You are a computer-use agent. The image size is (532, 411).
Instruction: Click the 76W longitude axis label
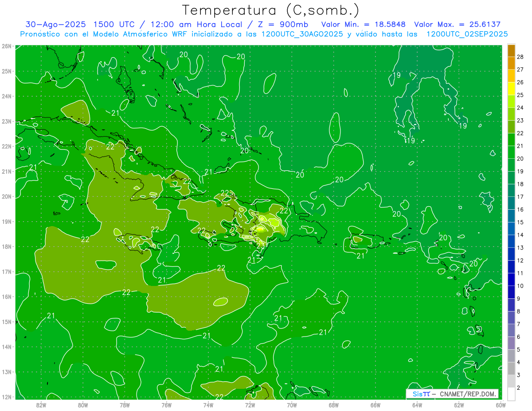(x=166, y=405)
